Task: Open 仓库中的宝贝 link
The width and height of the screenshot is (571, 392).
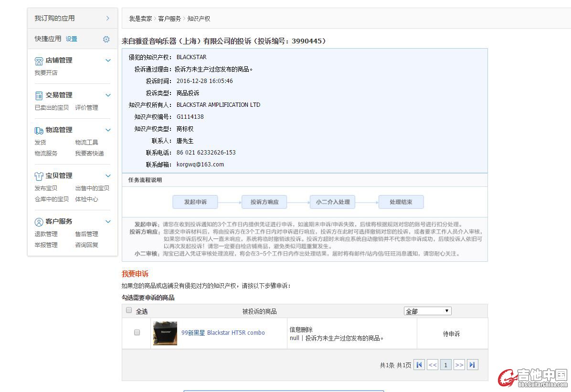Action: (x=52, y=199)
